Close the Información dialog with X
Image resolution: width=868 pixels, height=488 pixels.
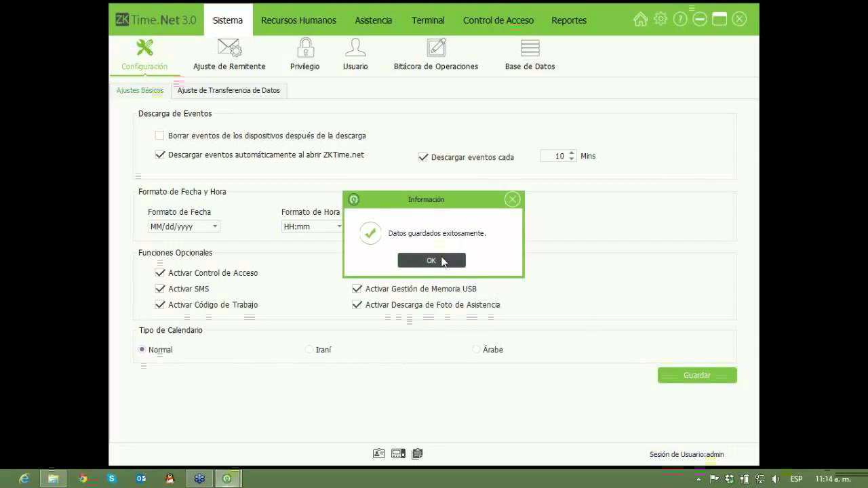click(513, 199)
